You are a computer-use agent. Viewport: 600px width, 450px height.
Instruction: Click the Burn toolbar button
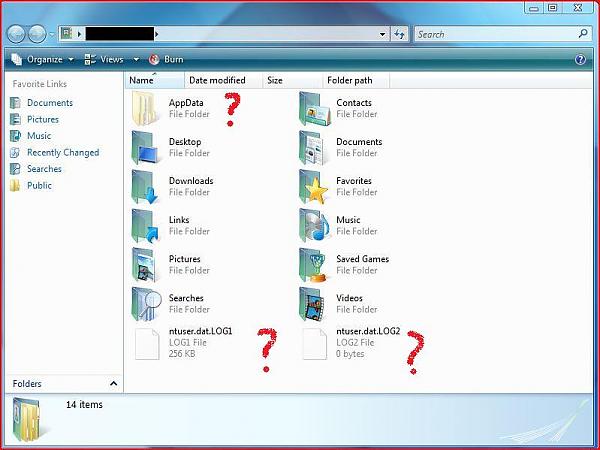click(x=166, y=59)
